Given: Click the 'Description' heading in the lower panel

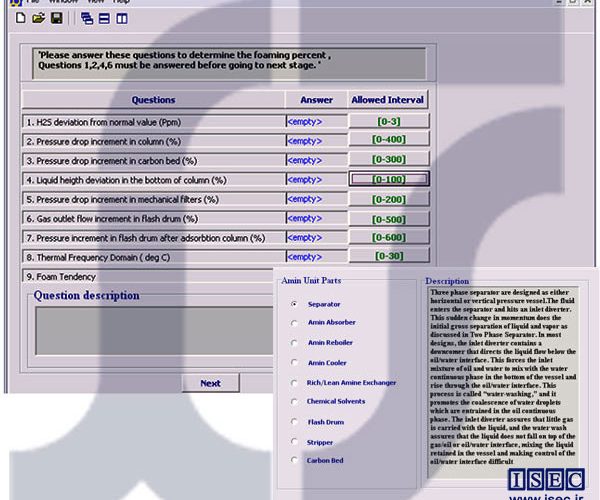Looking at the screenshot, I should click(447, 281).
